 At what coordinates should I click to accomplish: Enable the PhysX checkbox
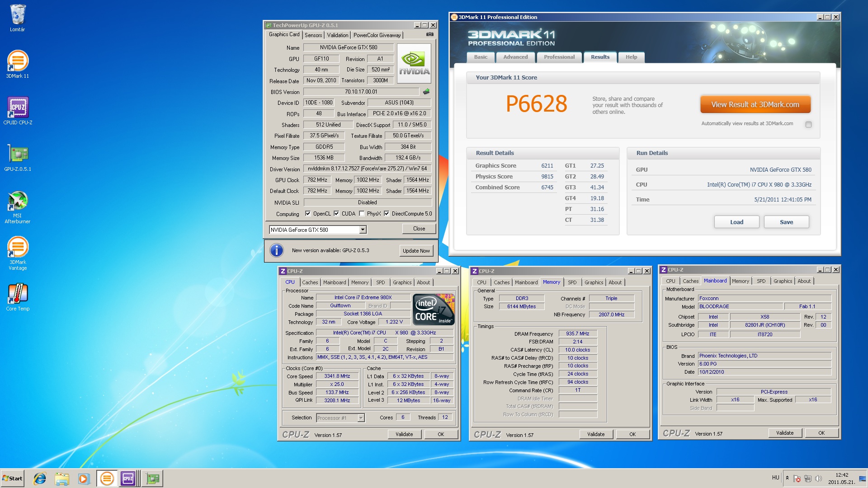click(362, 214)
